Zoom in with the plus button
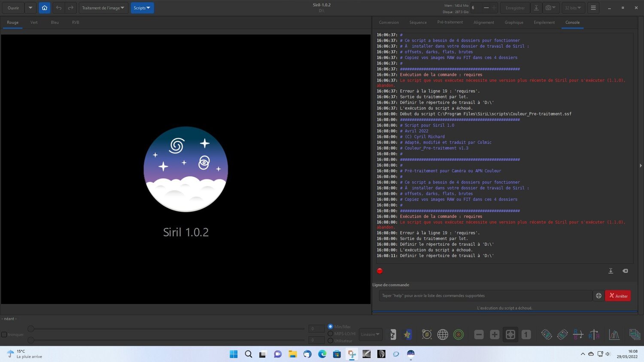 click(495, 335)
